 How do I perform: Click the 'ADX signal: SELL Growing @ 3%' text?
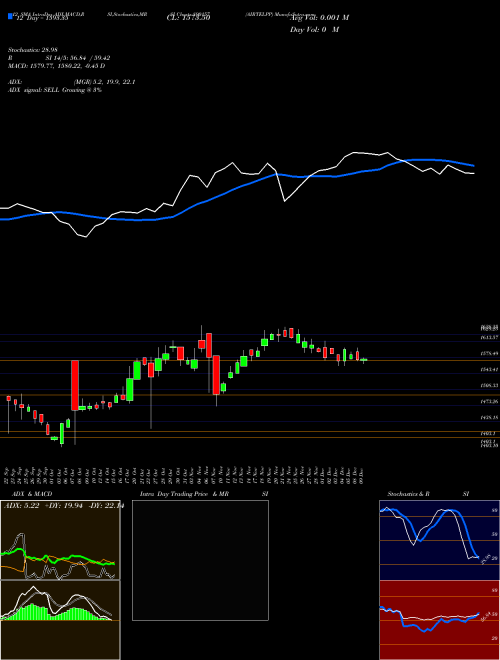tap(55, 90)
